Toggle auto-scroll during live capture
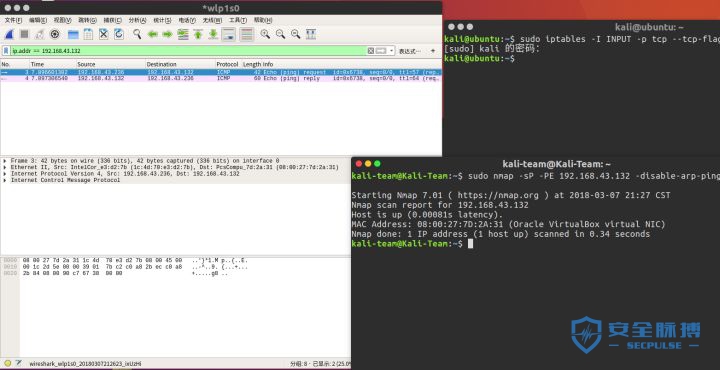Image resolution: width=720 pixels, height=370 pixels. tap(229, 34)
